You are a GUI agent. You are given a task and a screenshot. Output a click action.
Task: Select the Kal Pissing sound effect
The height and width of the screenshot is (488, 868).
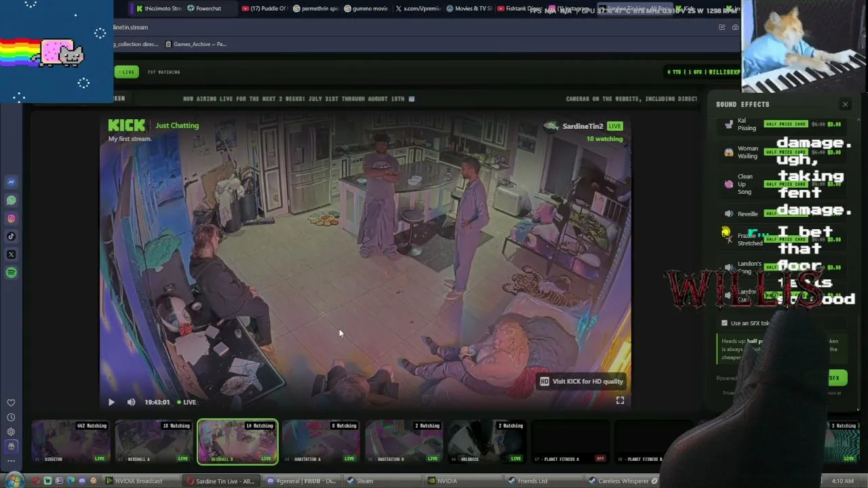782,124
